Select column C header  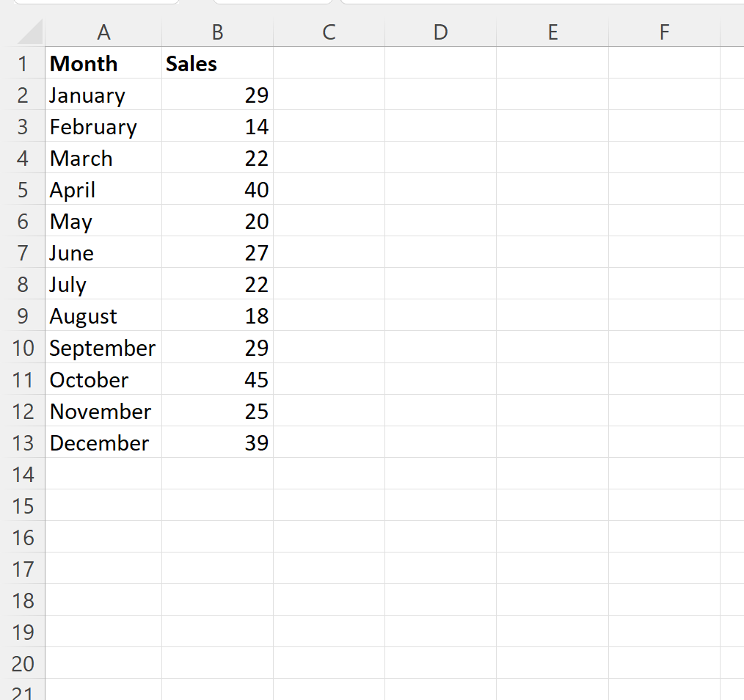(329, 32)
